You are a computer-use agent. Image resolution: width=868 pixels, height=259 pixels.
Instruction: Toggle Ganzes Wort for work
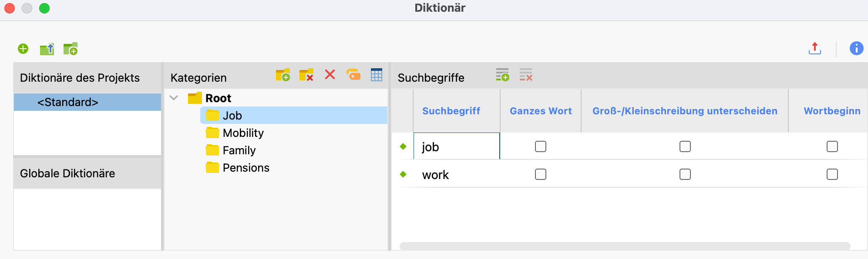tap(541, 174)
